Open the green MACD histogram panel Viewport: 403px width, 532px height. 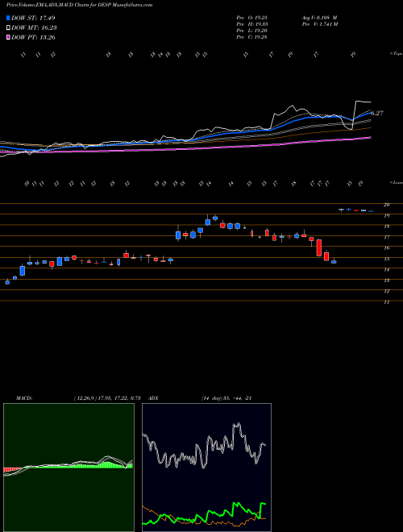coord(69,468)
